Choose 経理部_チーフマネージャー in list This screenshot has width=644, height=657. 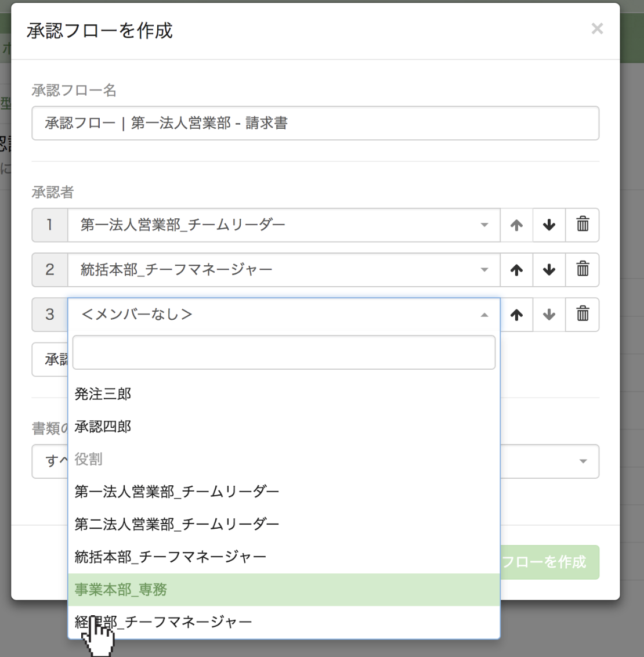[x=284, y=622]
